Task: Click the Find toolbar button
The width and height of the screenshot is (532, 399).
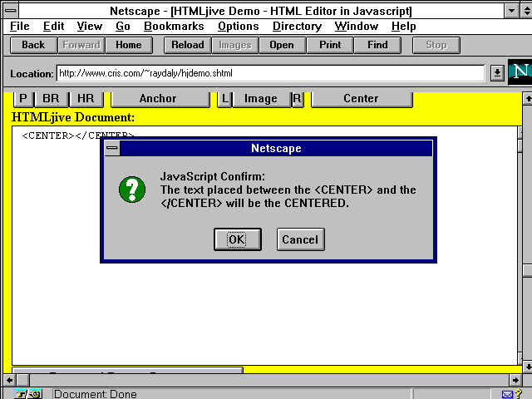Action: click(x=377, y=45)
